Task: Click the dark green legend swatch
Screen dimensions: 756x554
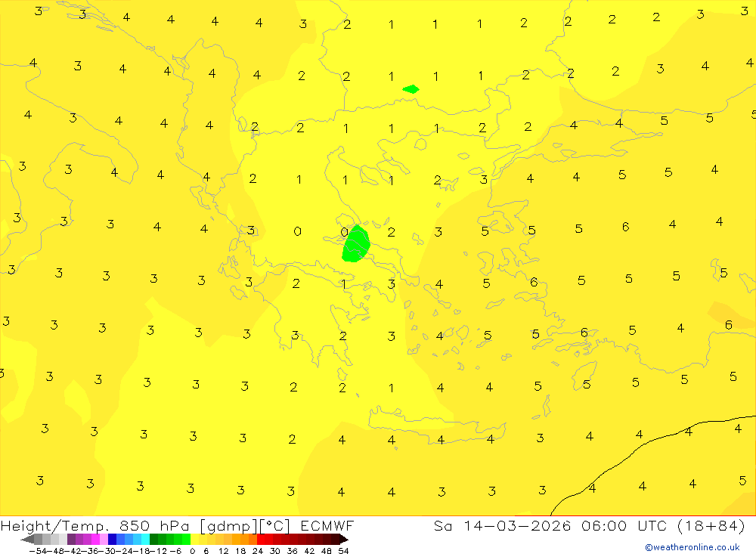Action: click(153, 539)
